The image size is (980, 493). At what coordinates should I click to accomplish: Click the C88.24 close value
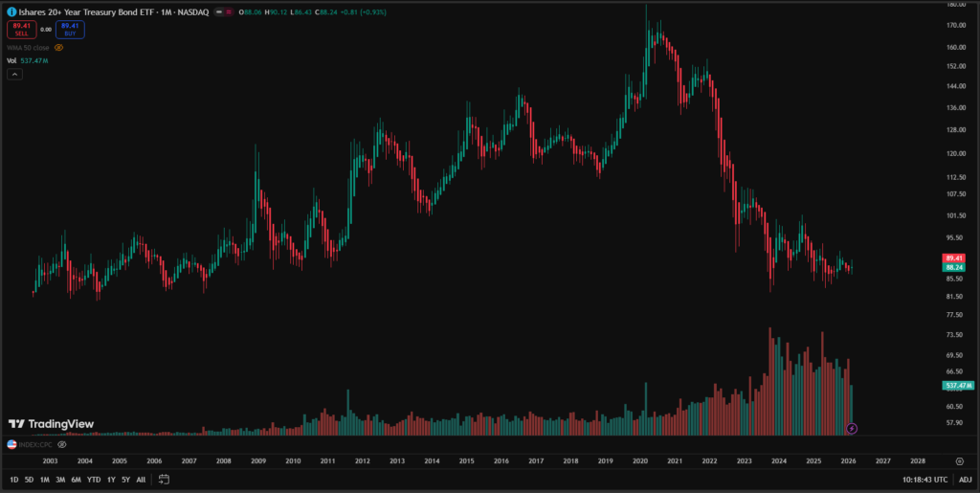[327, 11]
